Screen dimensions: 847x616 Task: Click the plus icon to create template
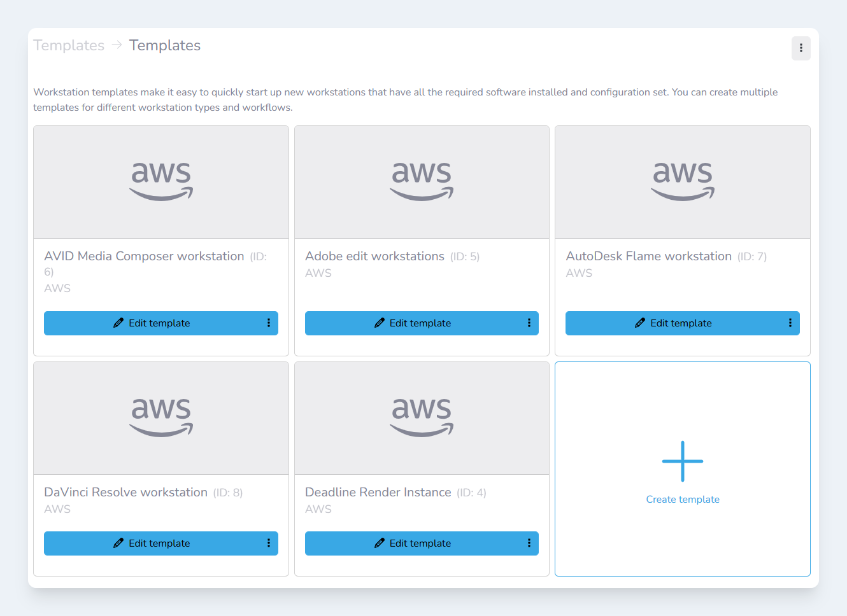(682, 461)
